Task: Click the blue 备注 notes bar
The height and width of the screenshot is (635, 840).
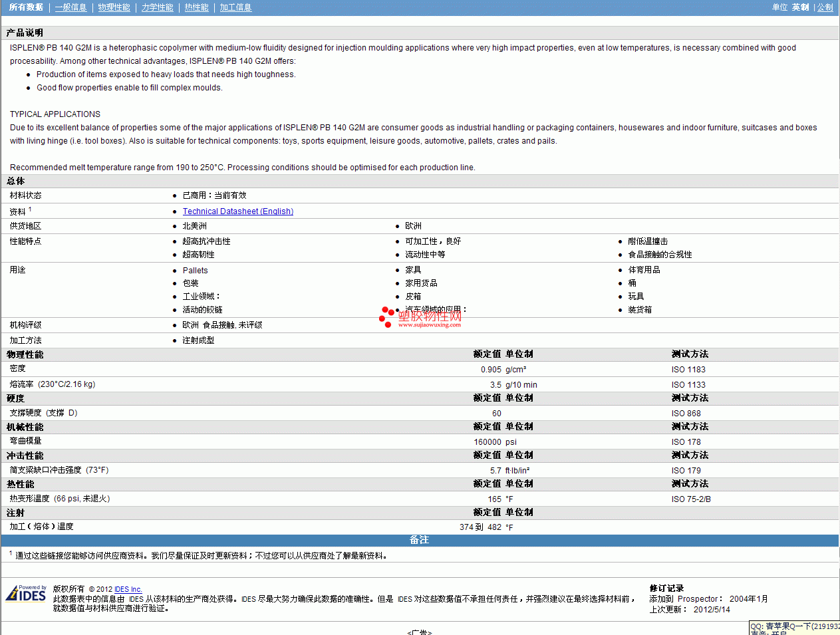Action: [x=419, y=540]
